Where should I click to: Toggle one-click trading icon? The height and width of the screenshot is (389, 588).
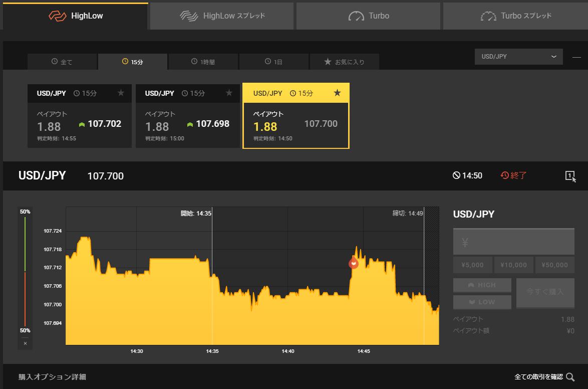(570, 176)
